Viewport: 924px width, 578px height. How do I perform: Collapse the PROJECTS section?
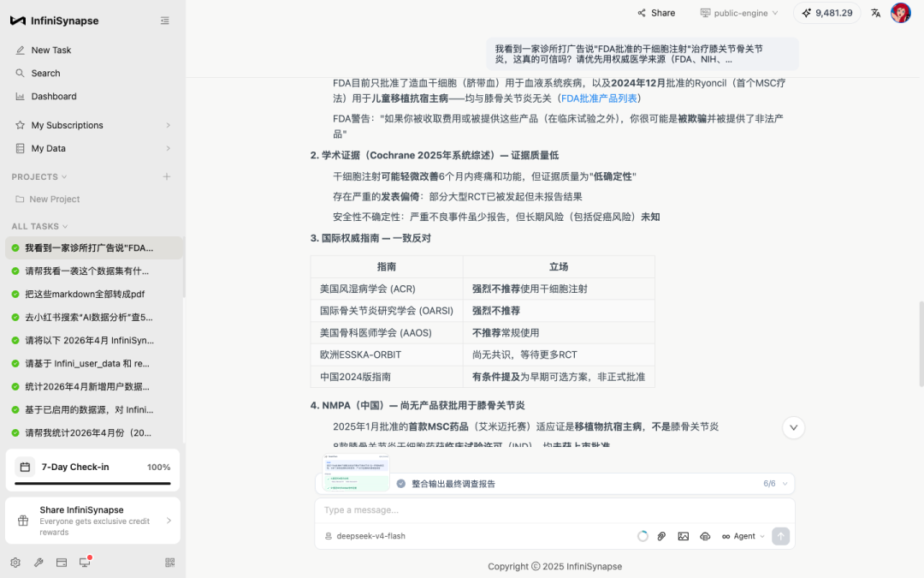tap(38, 177)
